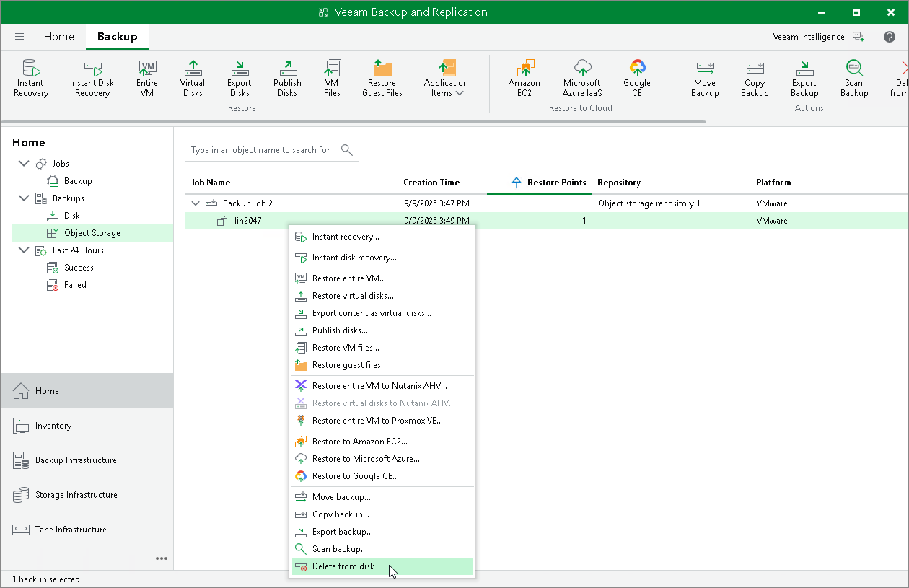Select Virtual Disks restore in ribbon
The width and height of the screenshot is (909, 588).
click(x=193, y=78)
